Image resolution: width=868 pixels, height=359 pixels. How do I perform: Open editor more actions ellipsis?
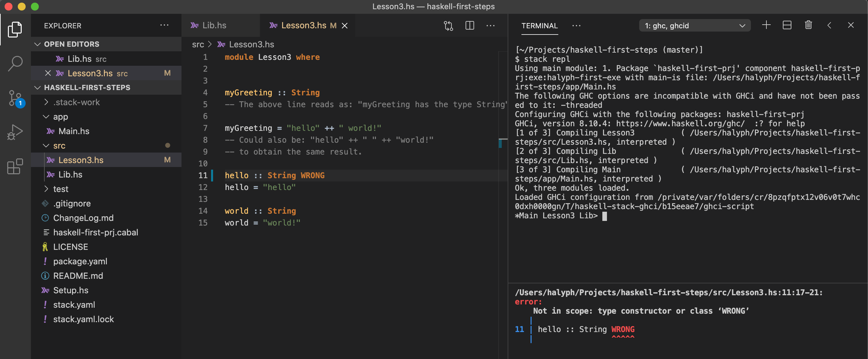tap(490, 26)
